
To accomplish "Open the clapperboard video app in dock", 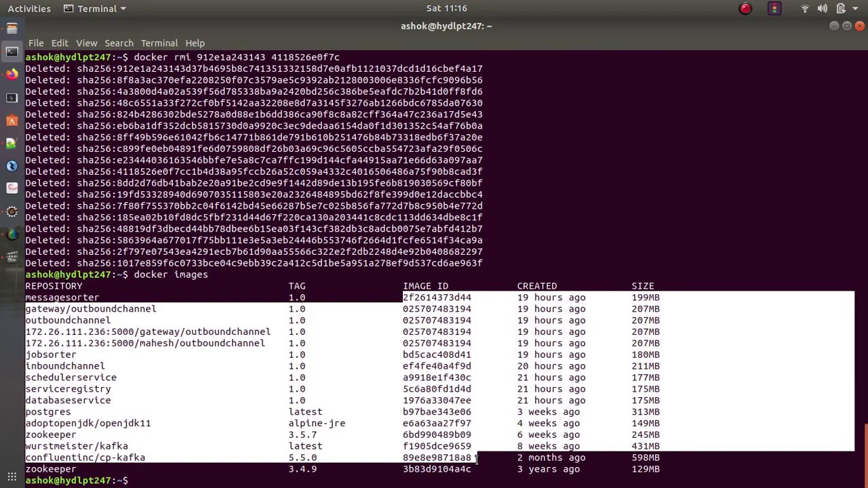I will click(x=12, y=257).
